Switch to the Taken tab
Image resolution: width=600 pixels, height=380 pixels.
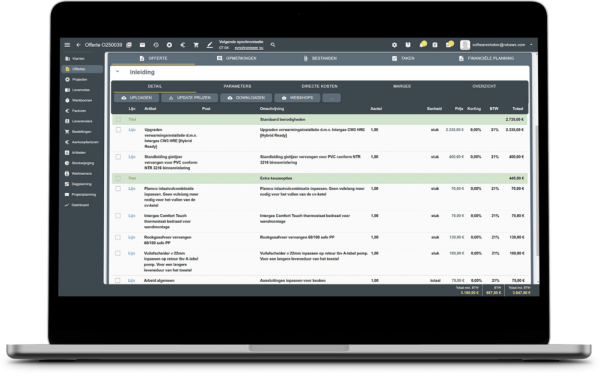point(403,59)
